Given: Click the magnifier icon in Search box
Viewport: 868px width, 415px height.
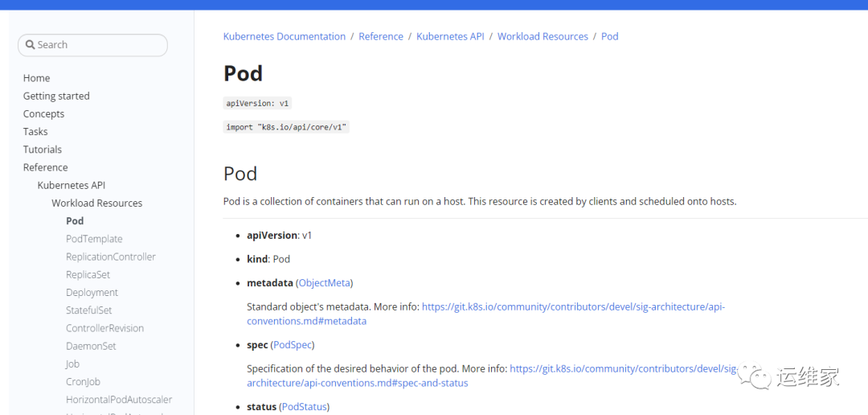Looking at the screenshot, I should (31, 45).
